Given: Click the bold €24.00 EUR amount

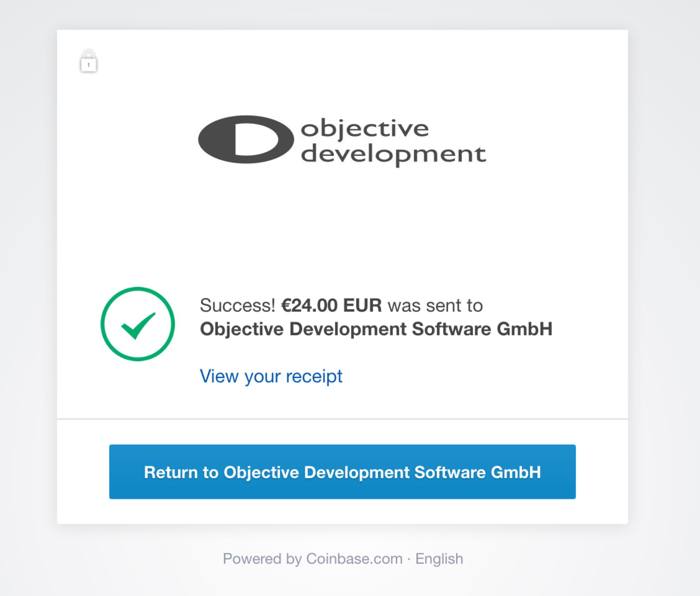Looking at the screenshot, I should 332,305.
